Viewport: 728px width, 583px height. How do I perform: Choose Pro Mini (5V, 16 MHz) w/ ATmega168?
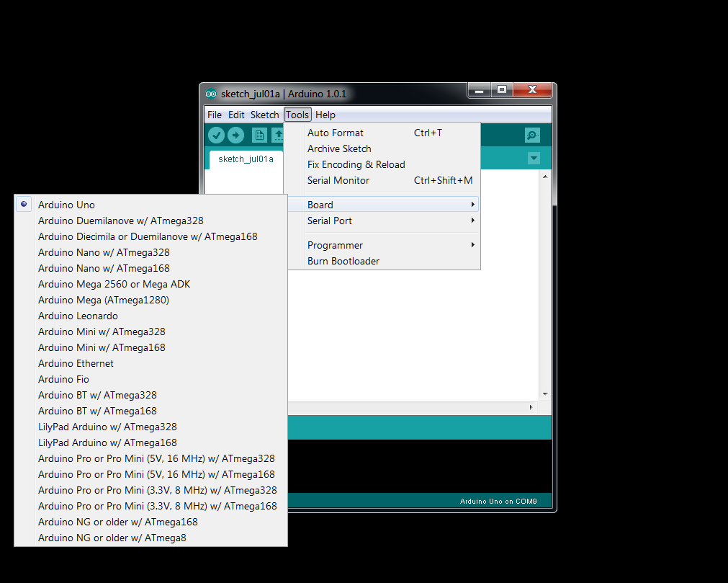tap(151, 474)
